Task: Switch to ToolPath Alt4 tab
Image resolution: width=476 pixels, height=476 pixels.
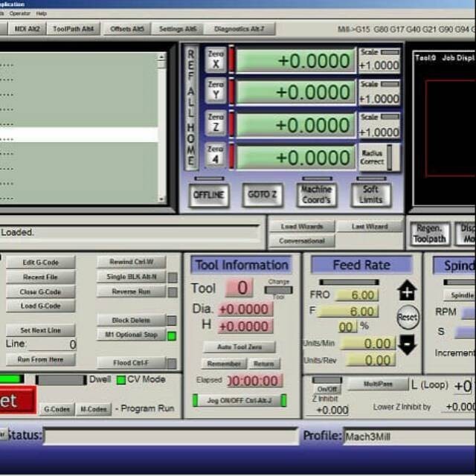Action: [74, 29]
